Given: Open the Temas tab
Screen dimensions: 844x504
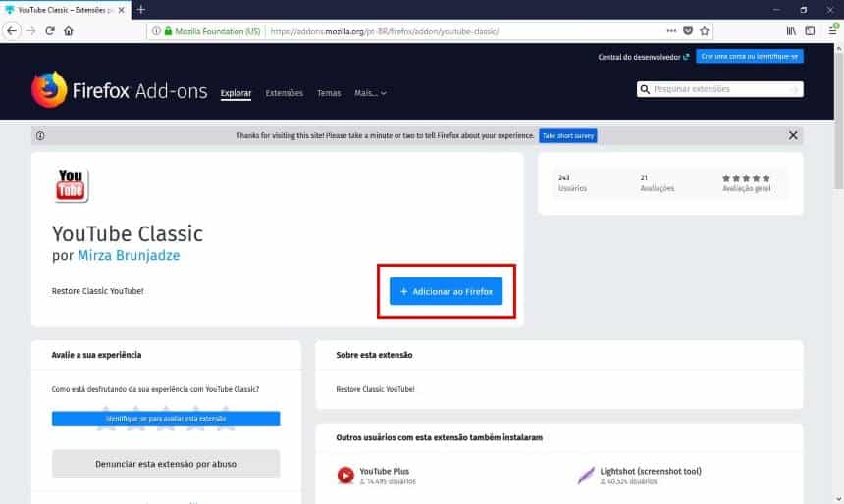Looking at the screenshot, I should click(329, 93).
